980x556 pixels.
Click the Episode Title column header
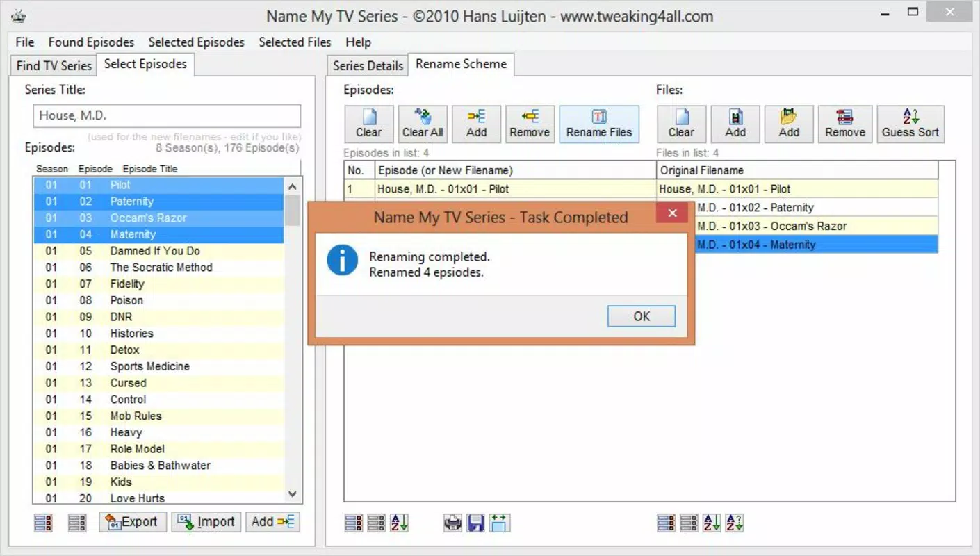point(150,169)
